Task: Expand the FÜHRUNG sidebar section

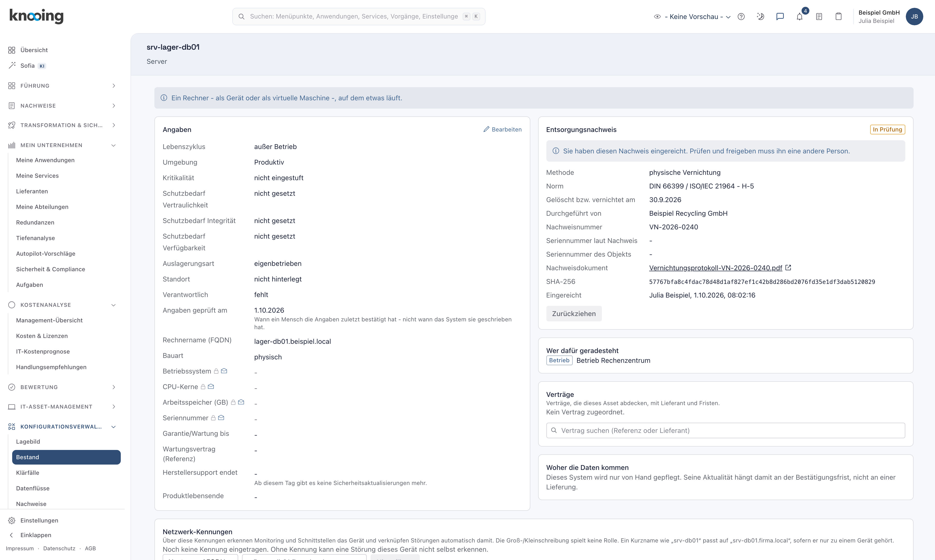Action: [x=62, y=86]
